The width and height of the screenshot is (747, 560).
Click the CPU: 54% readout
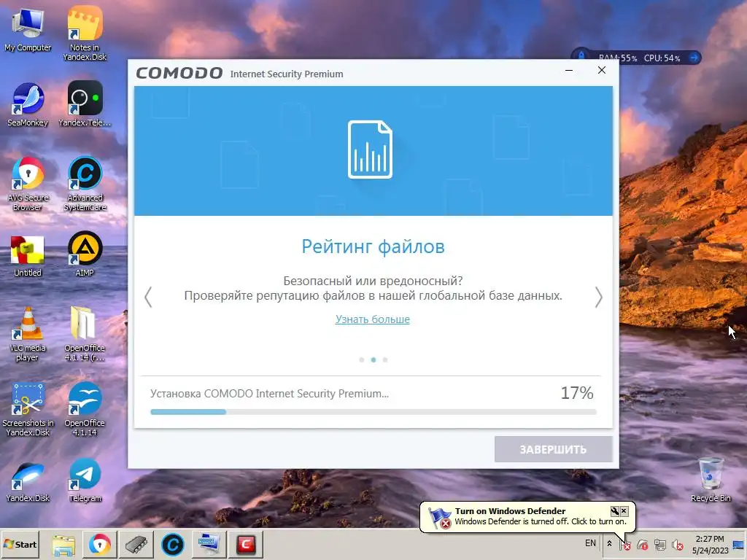(662, 58)
